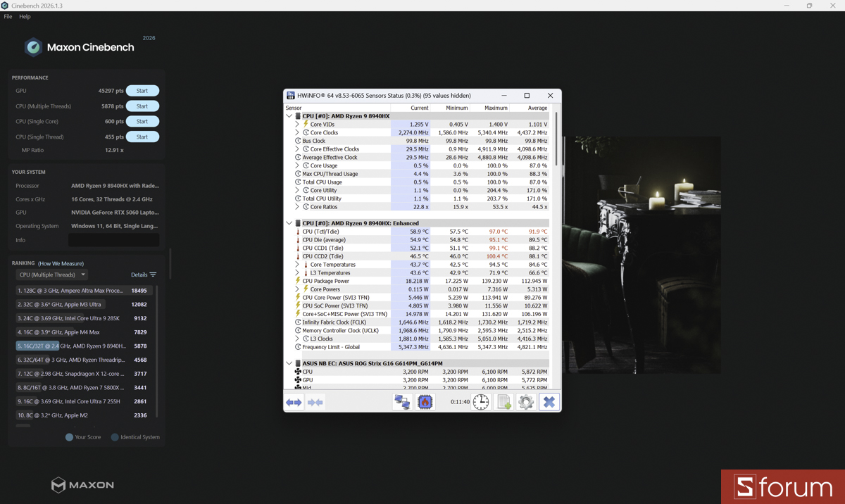The width and height of the screenshot is (845, 504).
Task: Expand the Core Utility row
Action: (297, 190)
